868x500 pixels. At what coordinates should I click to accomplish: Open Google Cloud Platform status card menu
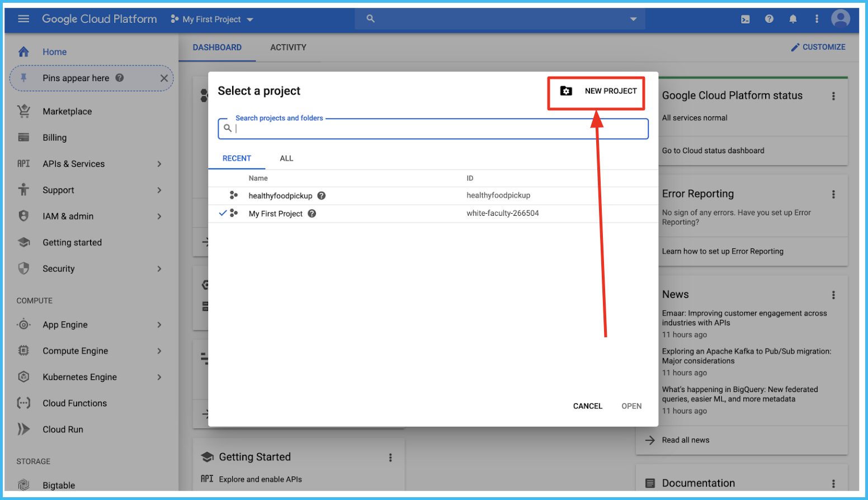833,96
